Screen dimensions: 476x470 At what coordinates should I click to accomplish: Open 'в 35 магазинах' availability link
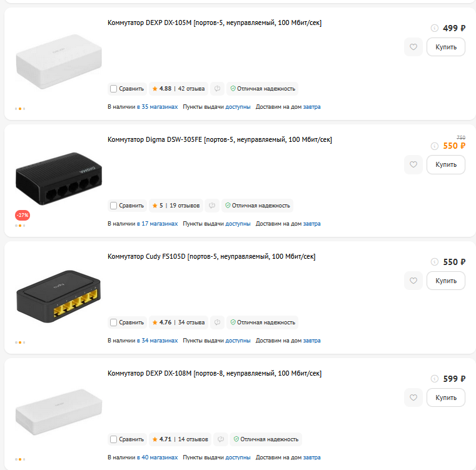pos(157,107)
